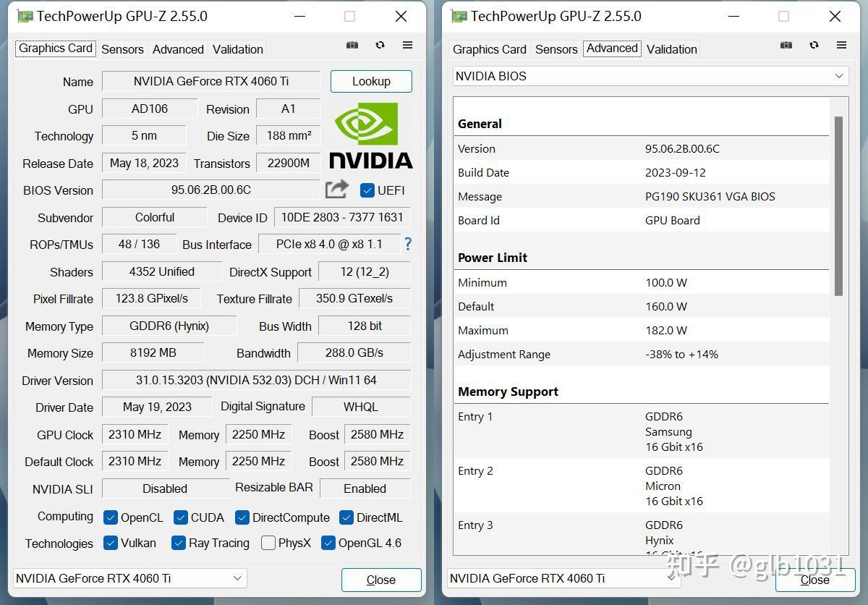Click the Entry 2 Micron memory row
This screenshot has width=868, height=605.
(642, 486)
